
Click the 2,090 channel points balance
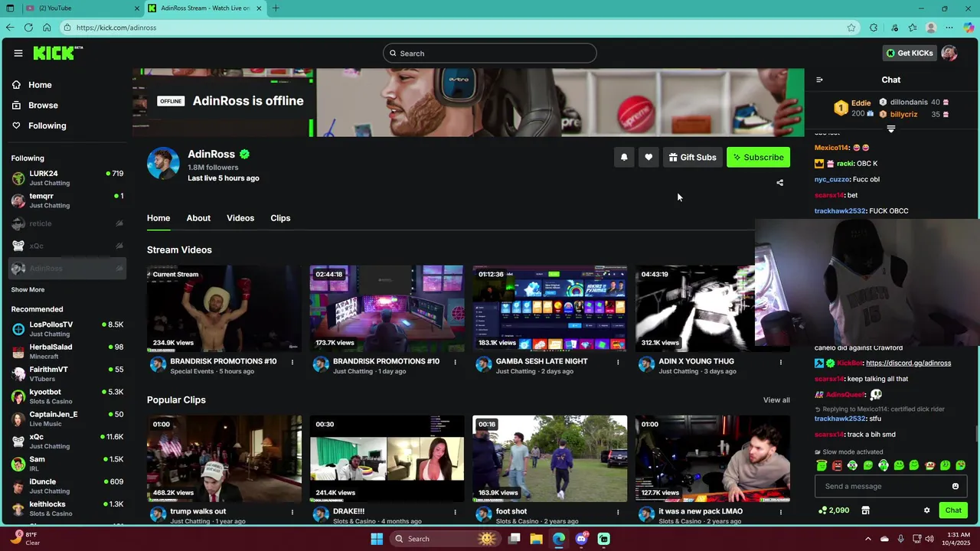(x=834, y=510)
